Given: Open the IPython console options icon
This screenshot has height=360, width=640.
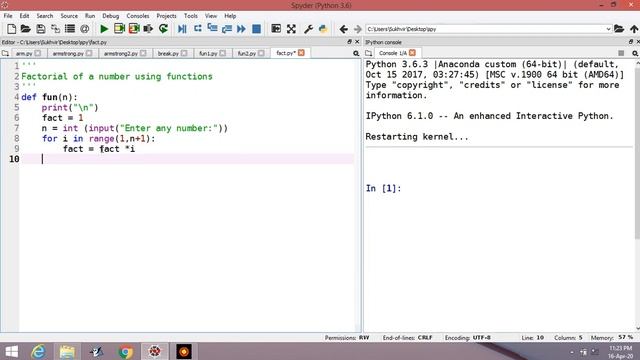Looking at the screenshot, I should tap(635, 53).
